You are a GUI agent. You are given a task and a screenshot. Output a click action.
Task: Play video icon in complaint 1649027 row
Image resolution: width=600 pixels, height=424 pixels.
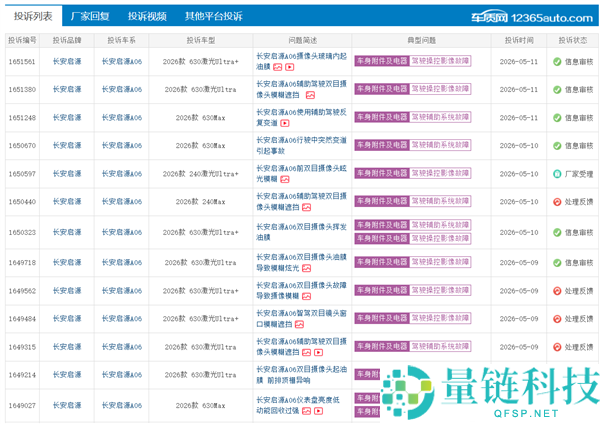[x=318, y=411]
